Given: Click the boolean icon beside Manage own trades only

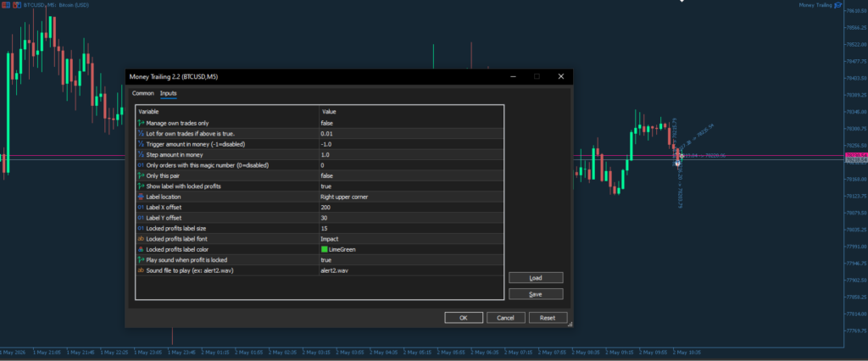Looking at the screenshot, I should [x=141, y=123].
